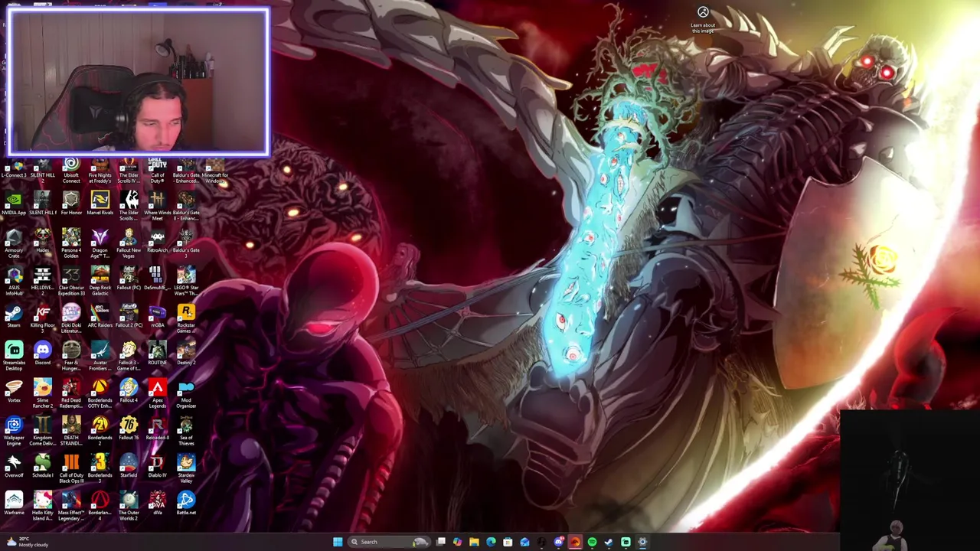Select Schedule I desktop icon
The image size is (980, 551).
[x=42, y=465]
